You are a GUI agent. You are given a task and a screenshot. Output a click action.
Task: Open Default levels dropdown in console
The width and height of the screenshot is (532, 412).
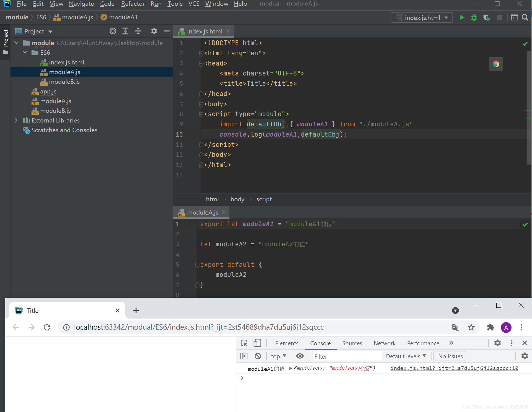(x=406, y=356)
